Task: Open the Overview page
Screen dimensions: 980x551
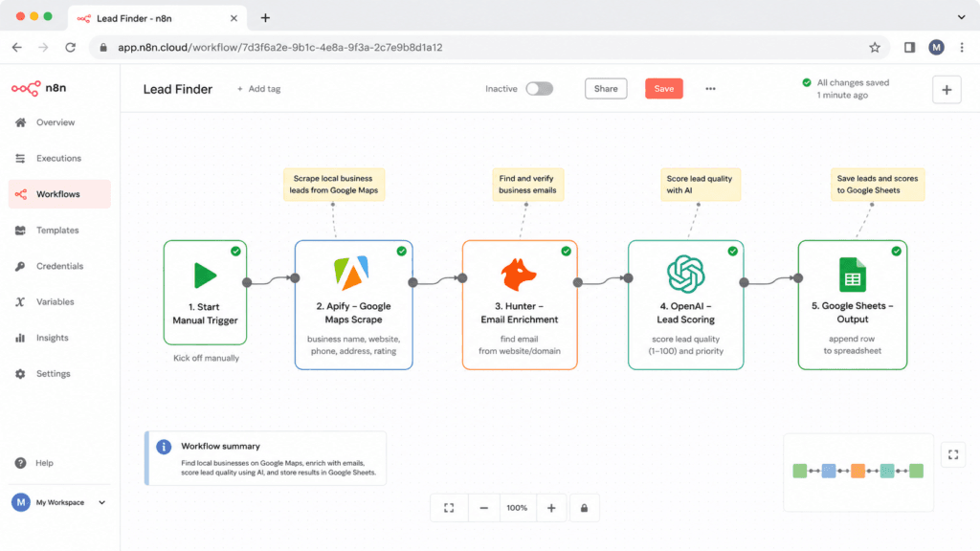Action: pos(55,122)
